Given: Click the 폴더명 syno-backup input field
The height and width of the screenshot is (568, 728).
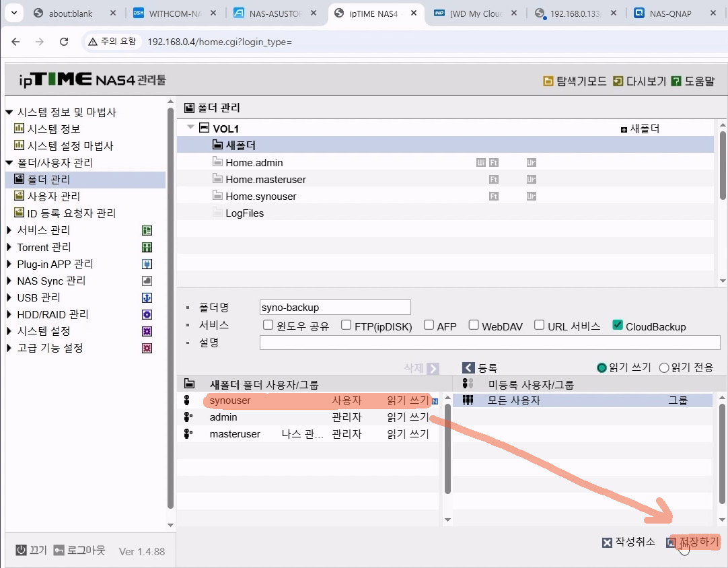Looking at the screenshot, I should 334,308.
